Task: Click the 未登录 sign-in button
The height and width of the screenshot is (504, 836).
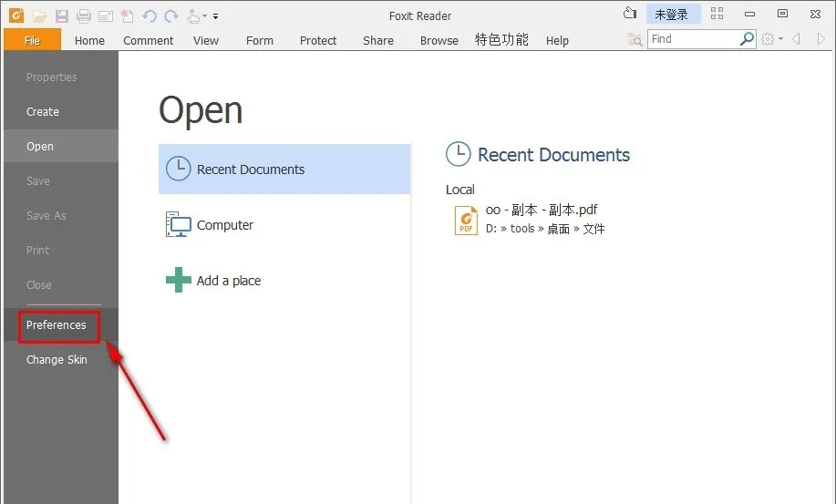Action: pyautogui.click(x=673, y=15)
